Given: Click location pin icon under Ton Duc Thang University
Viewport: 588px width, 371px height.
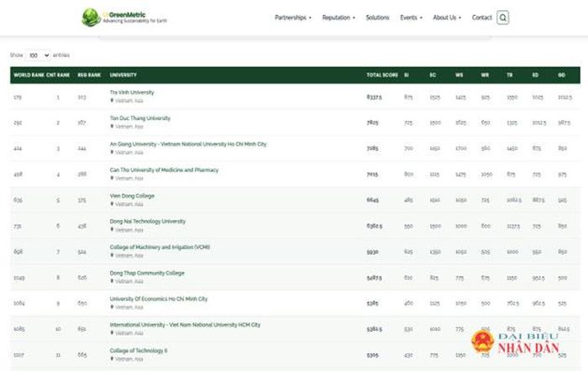Looking at the screenshot, I should coord(112,126).
